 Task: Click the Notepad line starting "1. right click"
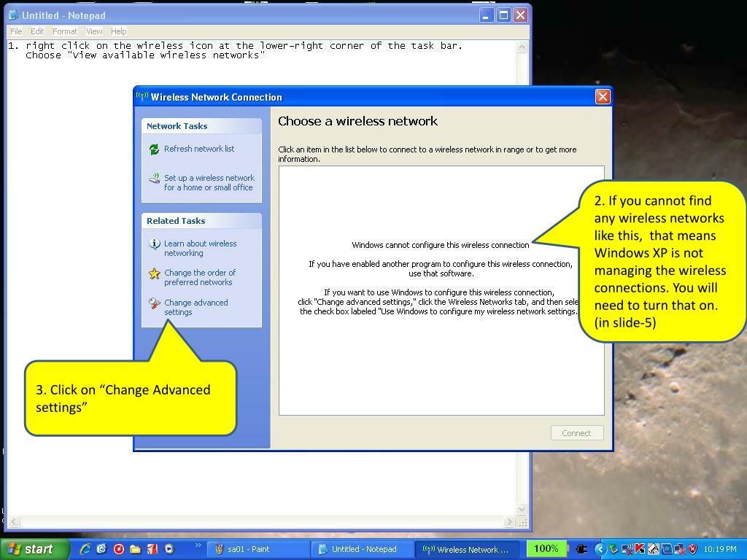pos(235,46)
